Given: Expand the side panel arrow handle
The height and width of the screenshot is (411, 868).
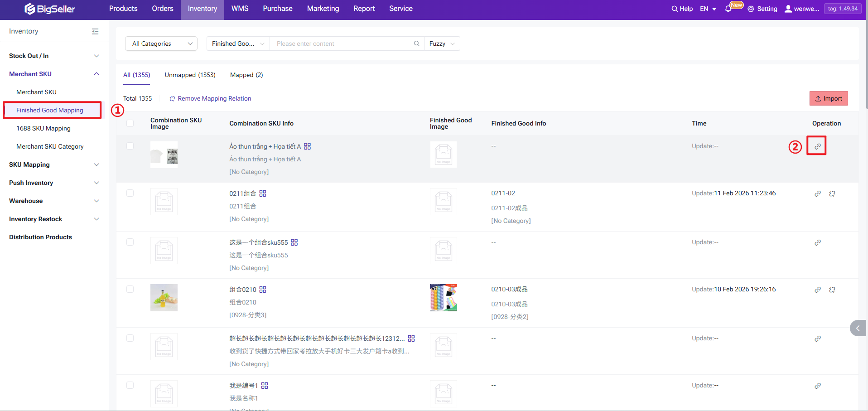Looking at the screenshot, I should click(x=858, y=328).
